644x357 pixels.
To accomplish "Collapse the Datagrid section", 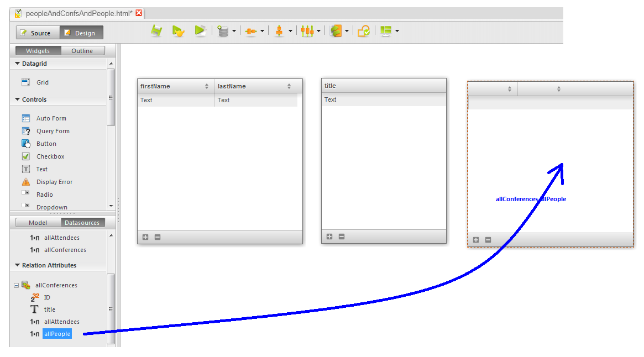I will [17, 63].
